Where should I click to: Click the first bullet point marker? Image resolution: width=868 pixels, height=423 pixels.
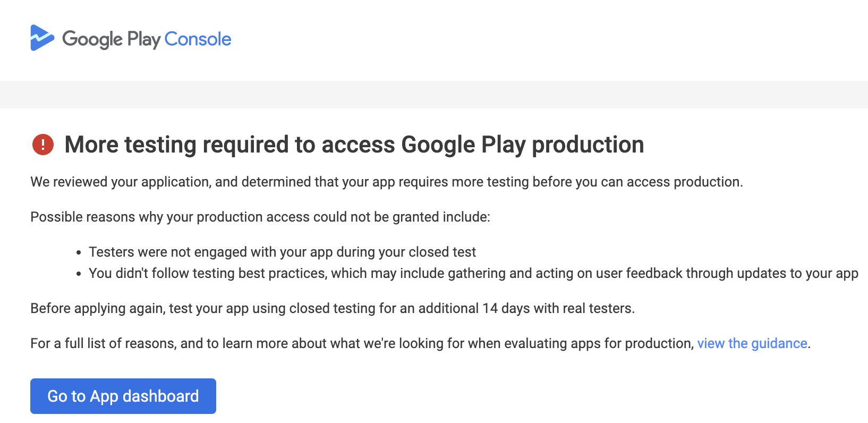point(79,253)
